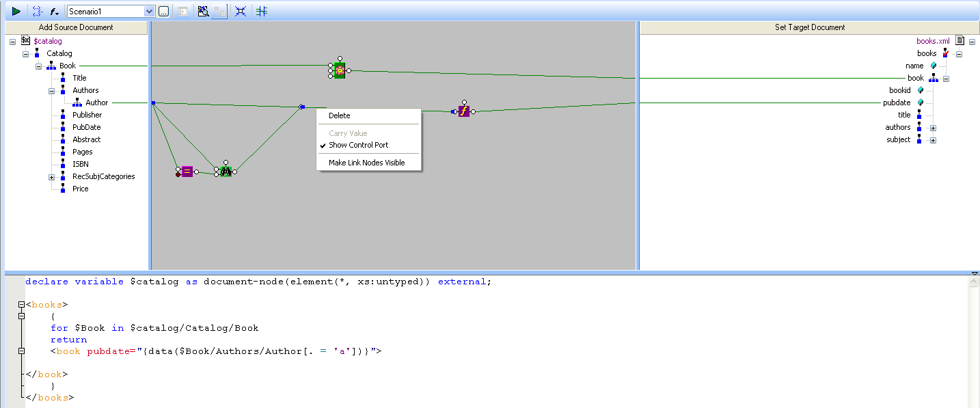Choose Delete from the context menu

pyautogui.click(x=340, y=115)
